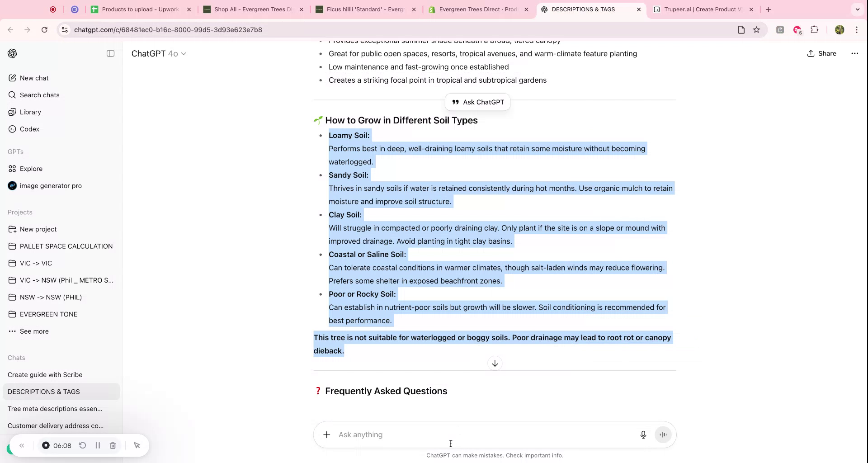The image size is (868, 463).
Task: Click the plus attach icon in prompt box
Action: (326, 435)
